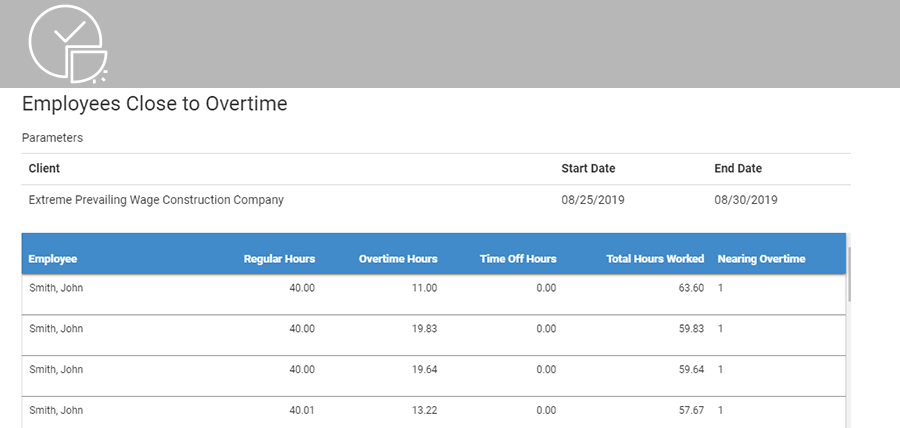
Task: Select the Extreme Prevailing Wage Construction Company client
Action: [156, 200]
